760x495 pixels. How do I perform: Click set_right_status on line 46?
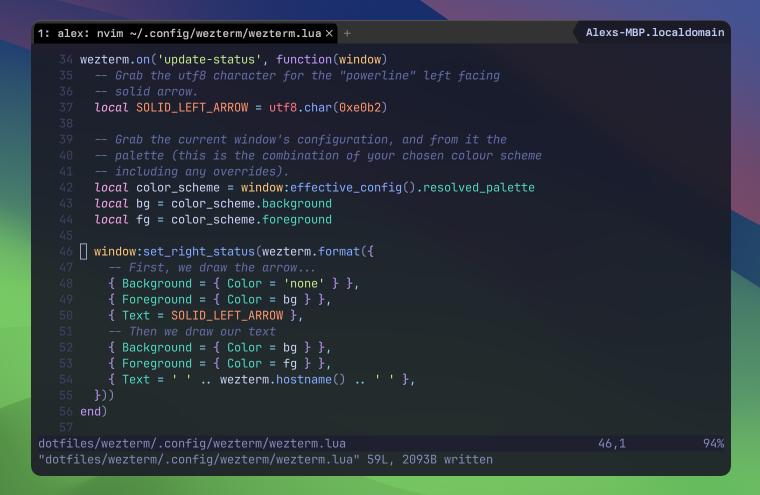(x=199, y=252)
